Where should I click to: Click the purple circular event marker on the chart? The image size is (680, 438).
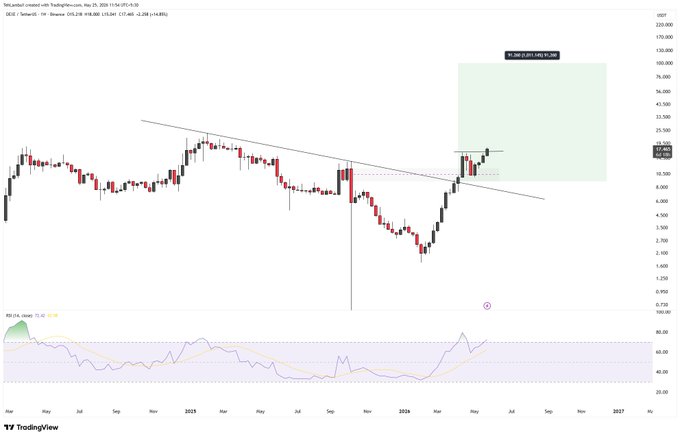click(487, 306)
